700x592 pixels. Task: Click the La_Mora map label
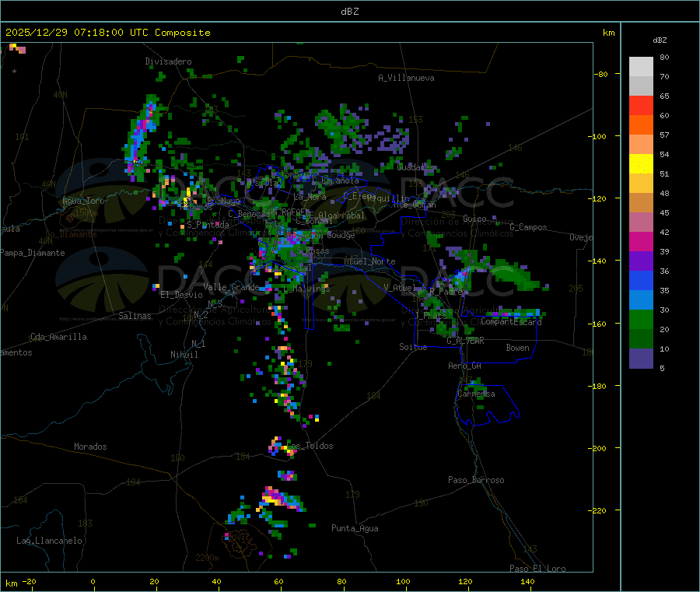[x=310, y=197]
